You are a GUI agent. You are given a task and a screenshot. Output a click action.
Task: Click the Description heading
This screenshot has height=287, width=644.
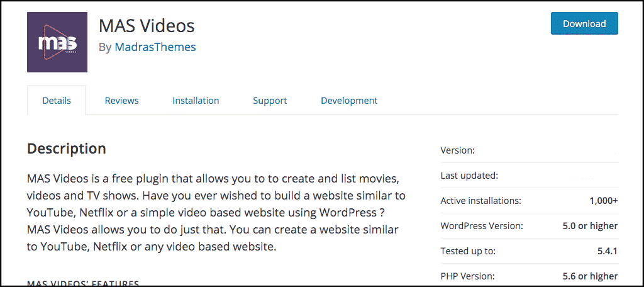[x=67, y=149]
